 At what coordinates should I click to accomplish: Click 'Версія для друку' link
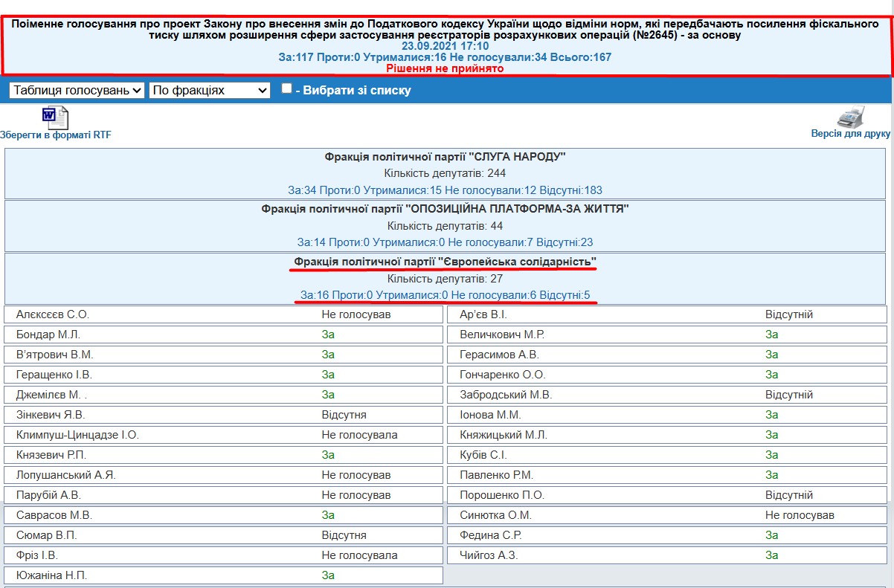click(851, 135)
